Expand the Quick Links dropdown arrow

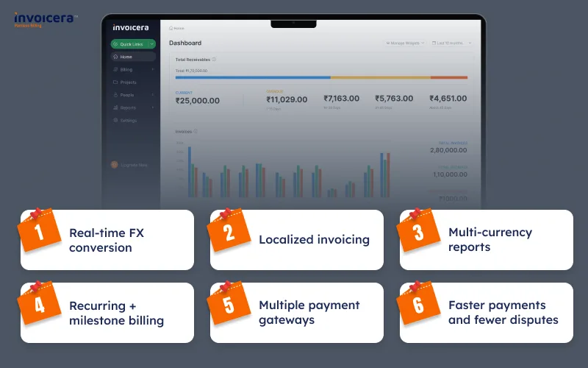click(151, 44)
